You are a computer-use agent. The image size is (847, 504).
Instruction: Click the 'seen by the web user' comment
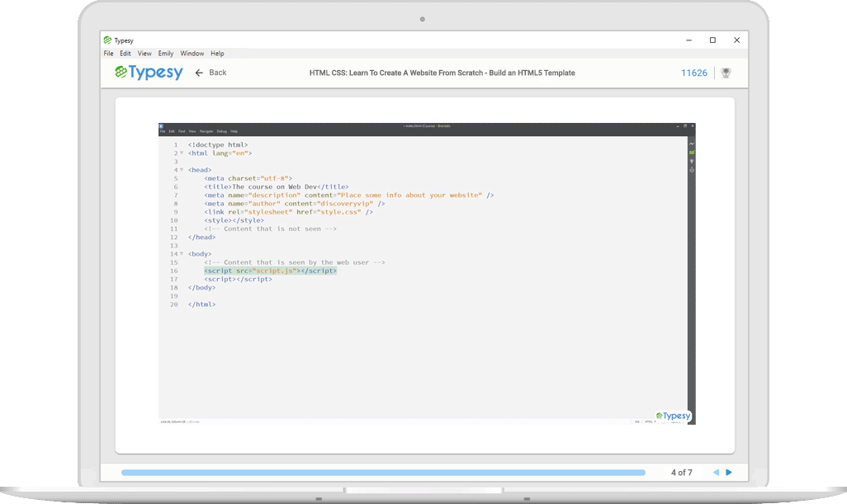click(x=295, y=262)
